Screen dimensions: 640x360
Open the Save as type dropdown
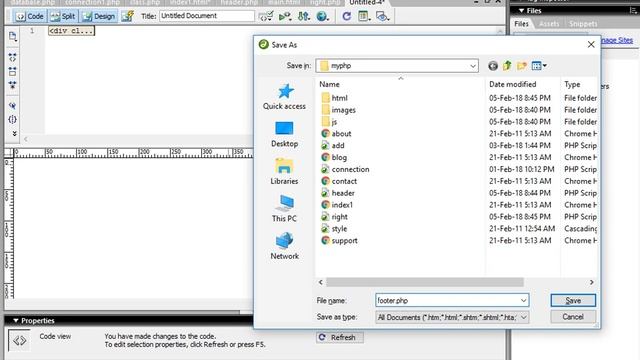[x=452, y=317]
